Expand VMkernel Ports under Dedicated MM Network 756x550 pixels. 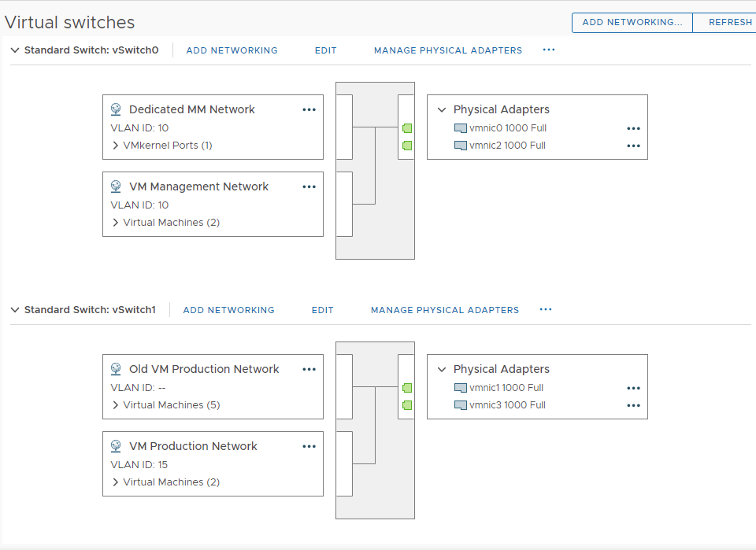115,146
